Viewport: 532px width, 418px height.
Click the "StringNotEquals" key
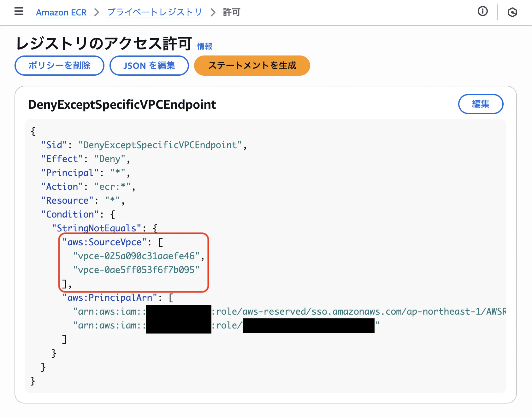[x=97, y=228]
